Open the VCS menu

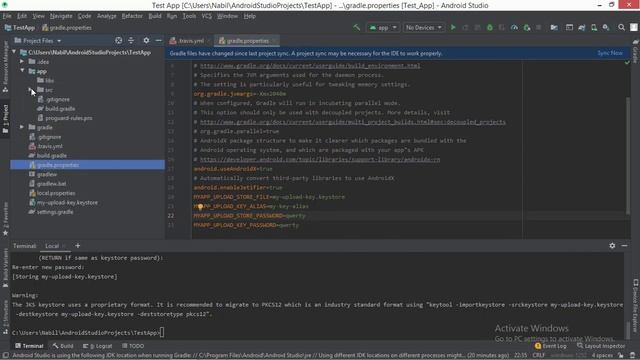[207, 16]
